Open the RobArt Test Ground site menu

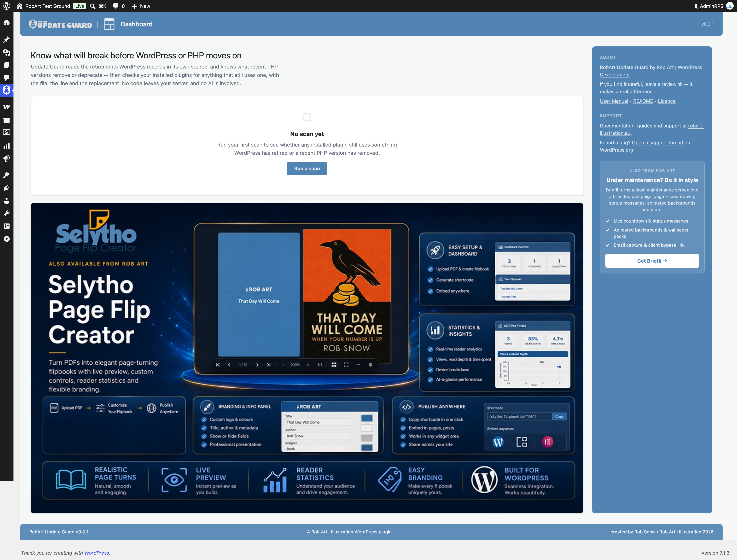[x=44, y=6]
